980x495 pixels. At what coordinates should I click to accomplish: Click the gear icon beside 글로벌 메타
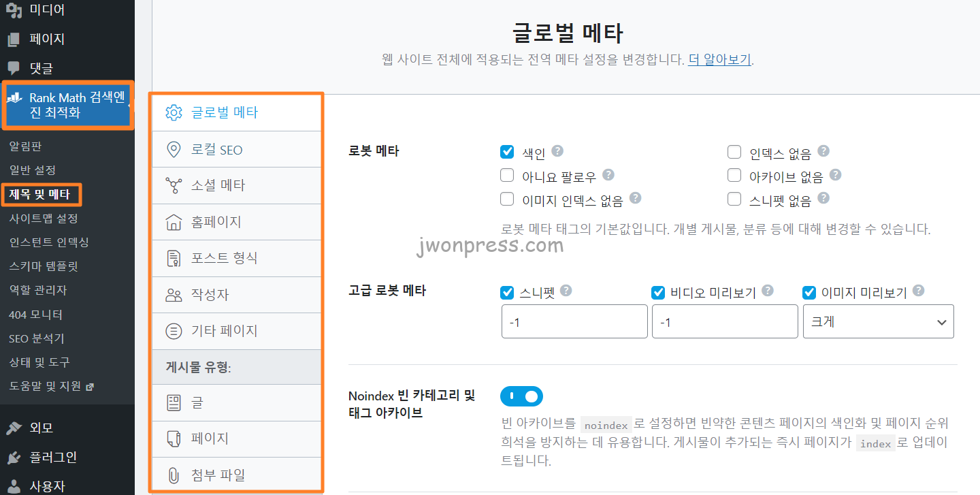174,113
